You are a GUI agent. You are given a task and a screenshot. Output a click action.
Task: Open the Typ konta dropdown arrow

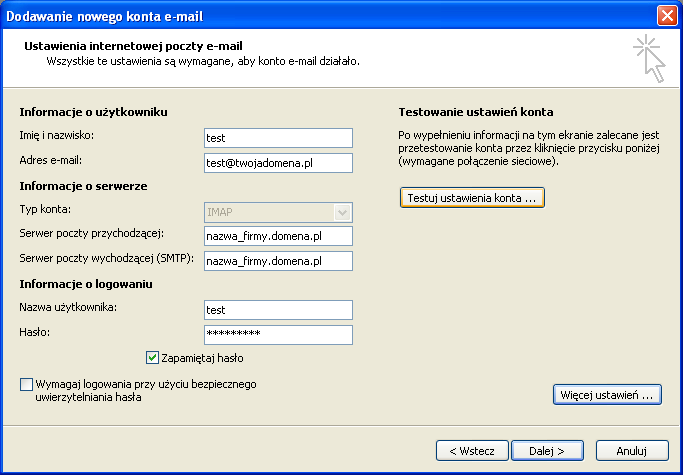343,212
